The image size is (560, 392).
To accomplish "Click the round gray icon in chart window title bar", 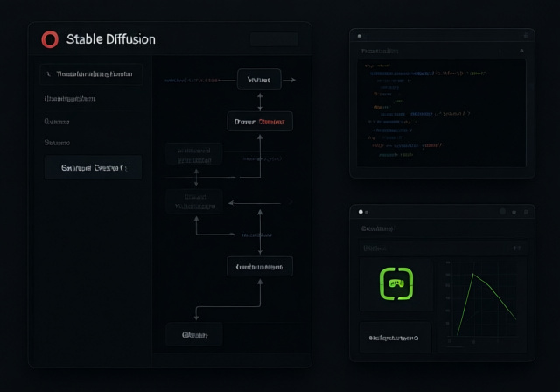I will point(503,212).
